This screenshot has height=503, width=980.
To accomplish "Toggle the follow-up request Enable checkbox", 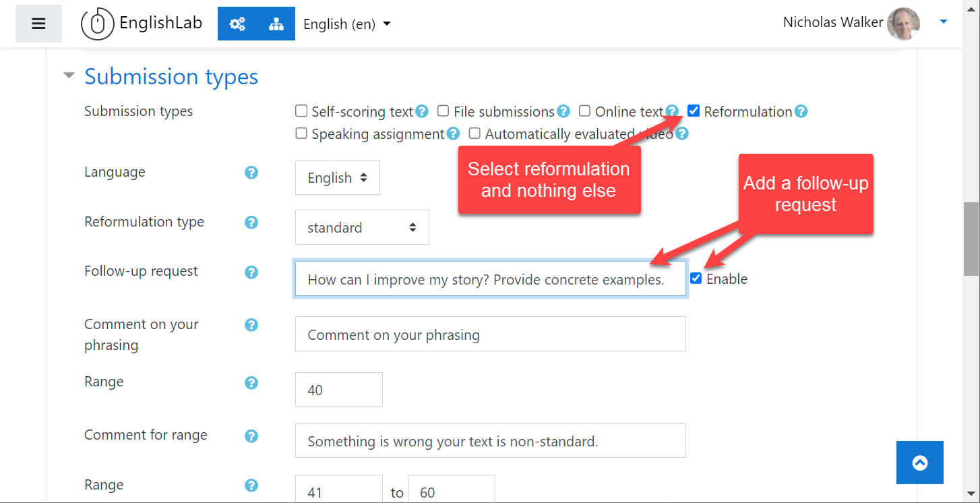I will point(696,278).
